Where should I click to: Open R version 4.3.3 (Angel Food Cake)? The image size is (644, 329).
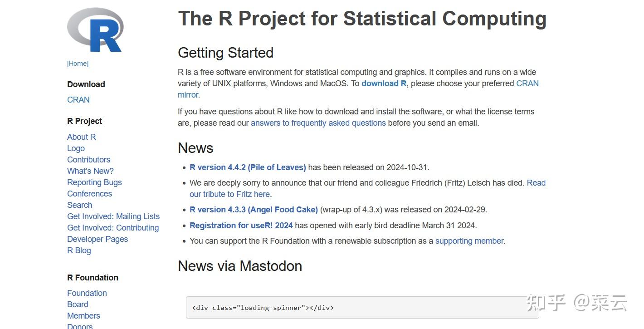(x=254, y=210)
